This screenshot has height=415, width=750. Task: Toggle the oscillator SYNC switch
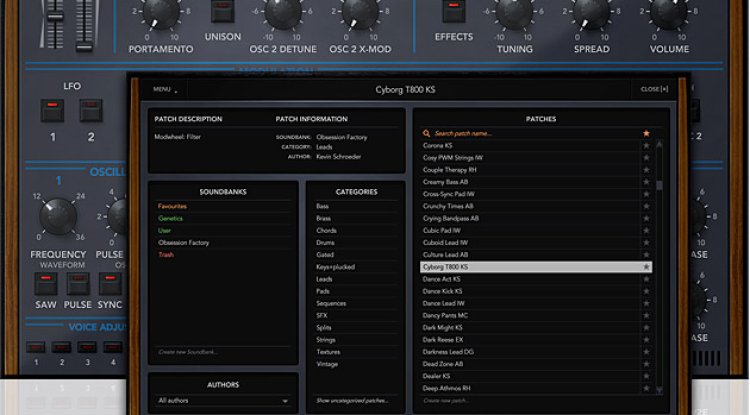[110, 284]
